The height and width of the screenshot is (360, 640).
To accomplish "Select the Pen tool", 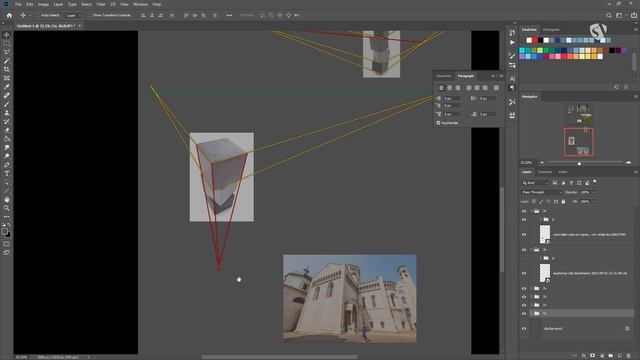I will pos(7,165).
